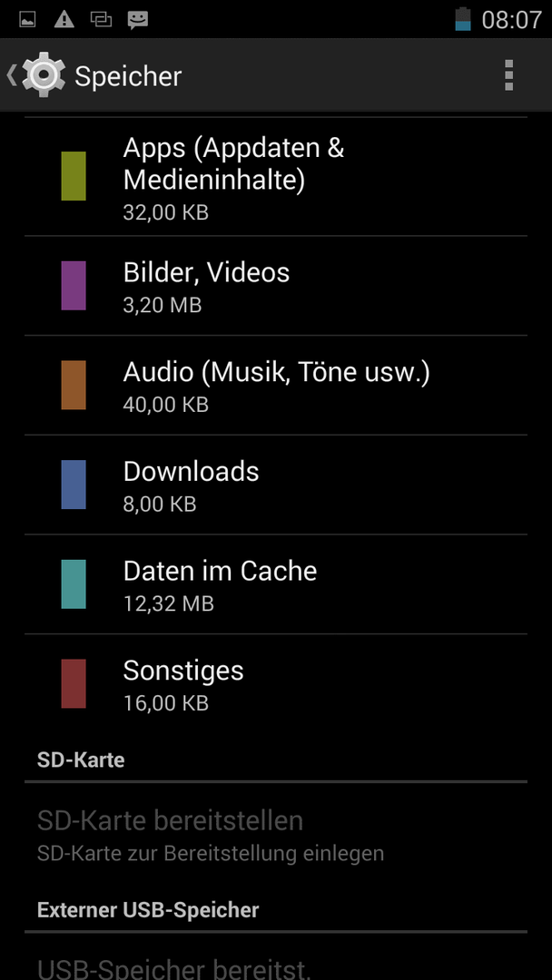Tap SD-Karte bereitstellen option
This screenshot has height=980, width=552.
click(276, 833)
